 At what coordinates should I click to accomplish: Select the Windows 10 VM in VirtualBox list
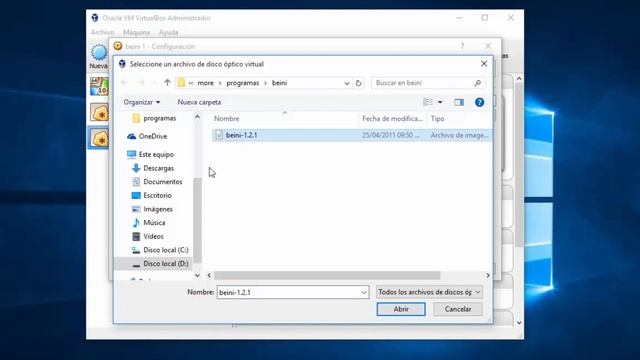coord(99,86)
